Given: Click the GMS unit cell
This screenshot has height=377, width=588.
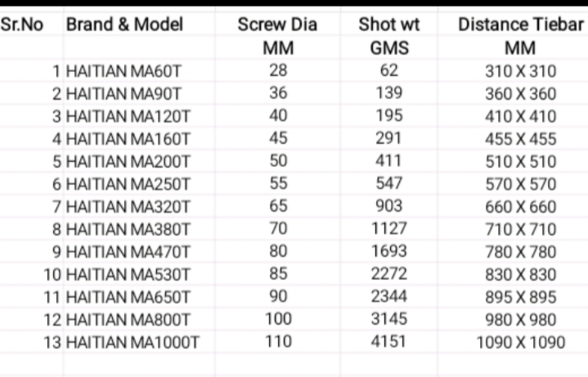Looking at the screenshot, I should tap(388, 47).
